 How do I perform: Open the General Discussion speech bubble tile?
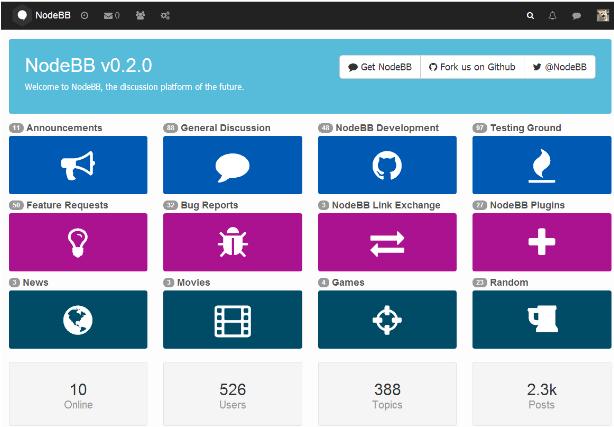(x=233, y=165)
